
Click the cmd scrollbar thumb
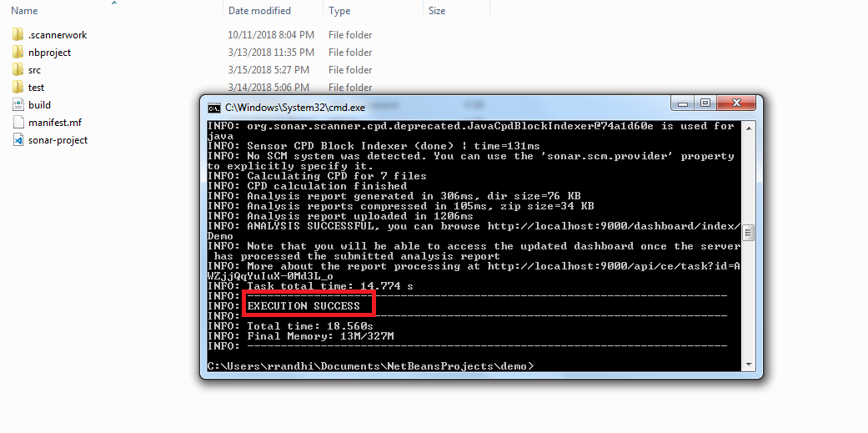click(749, 232)
